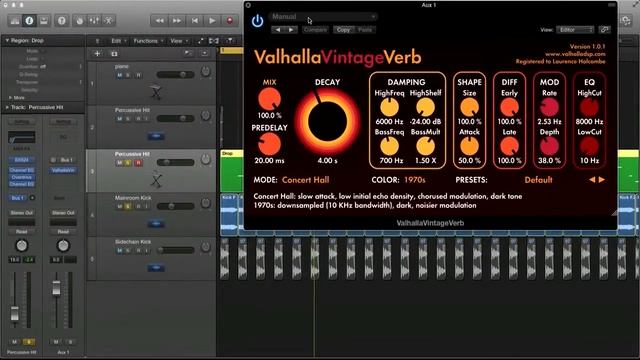Toggle record enable on selected Percussive Hit track
Viewport: 640px width, 360px height.
[138, 163]
